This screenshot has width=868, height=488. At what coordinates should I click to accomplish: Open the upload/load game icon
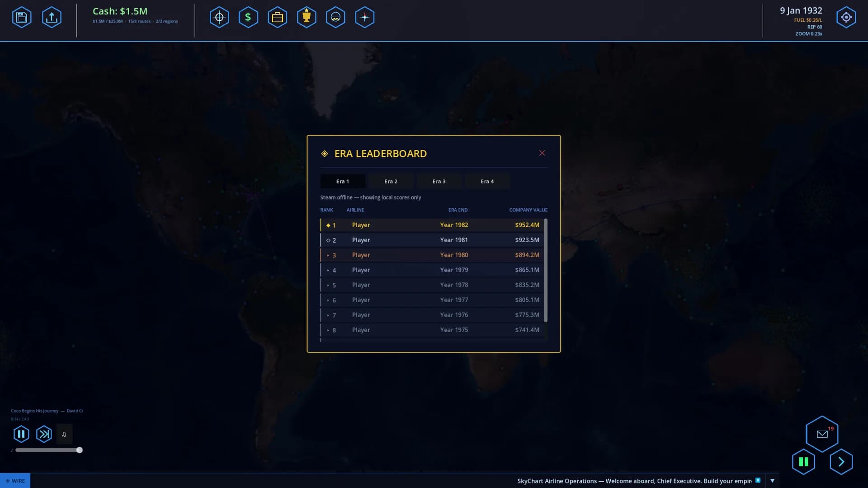coord(52,17)
